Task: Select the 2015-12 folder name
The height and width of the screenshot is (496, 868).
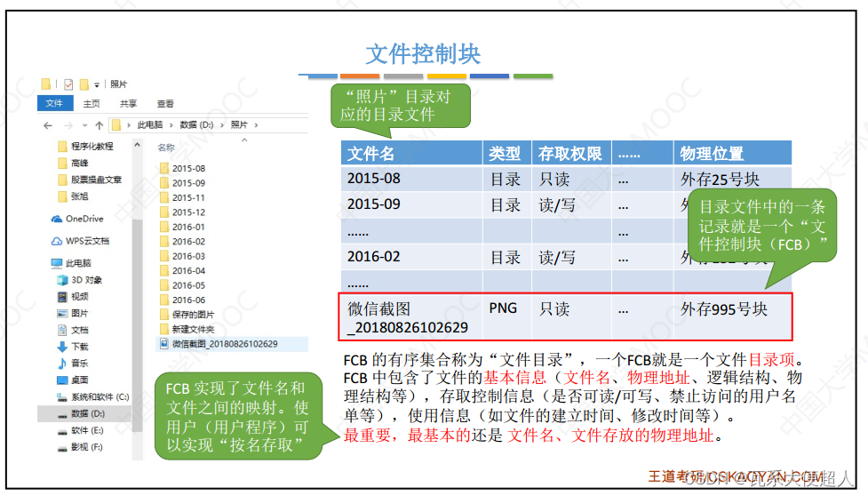Action: [188, 212]
